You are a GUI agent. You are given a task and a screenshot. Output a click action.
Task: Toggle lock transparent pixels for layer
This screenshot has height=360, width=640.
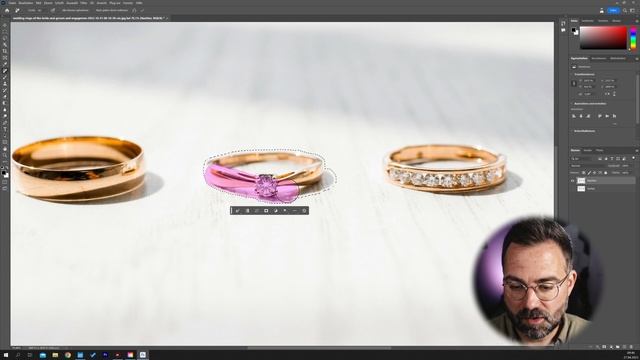click(x=584, y=173)
